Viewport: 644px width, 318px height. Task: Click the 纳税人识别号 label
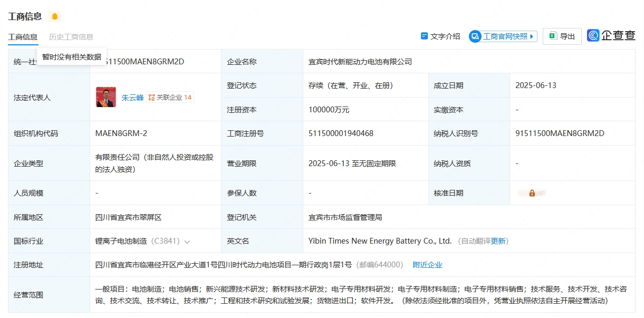(x=456, y=133)
